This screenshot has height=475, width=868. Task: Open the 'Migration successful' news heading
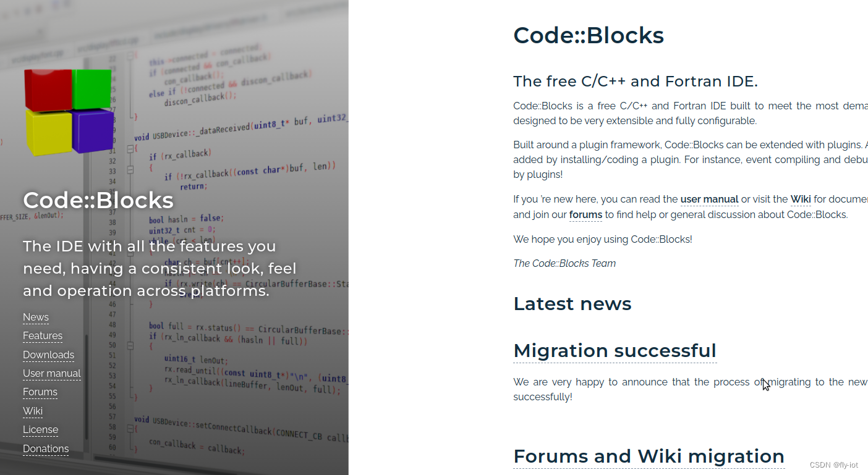(615, 351)
